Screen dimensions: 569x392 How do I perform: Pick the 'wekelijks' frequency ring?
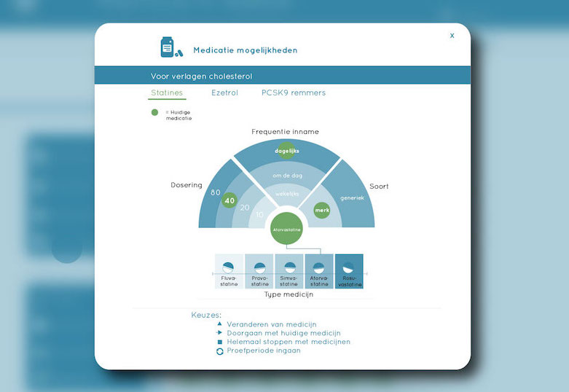pos(287,194)
